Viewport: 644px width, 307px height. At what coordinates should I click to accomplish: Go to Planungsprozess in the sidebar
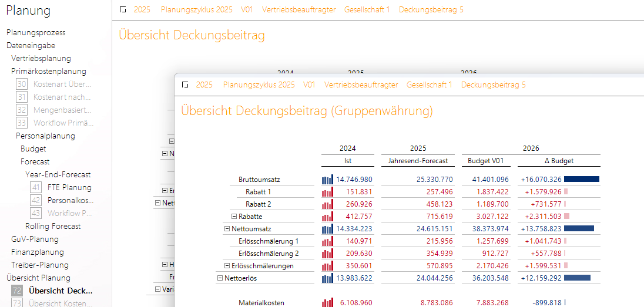tap(36, 32)
